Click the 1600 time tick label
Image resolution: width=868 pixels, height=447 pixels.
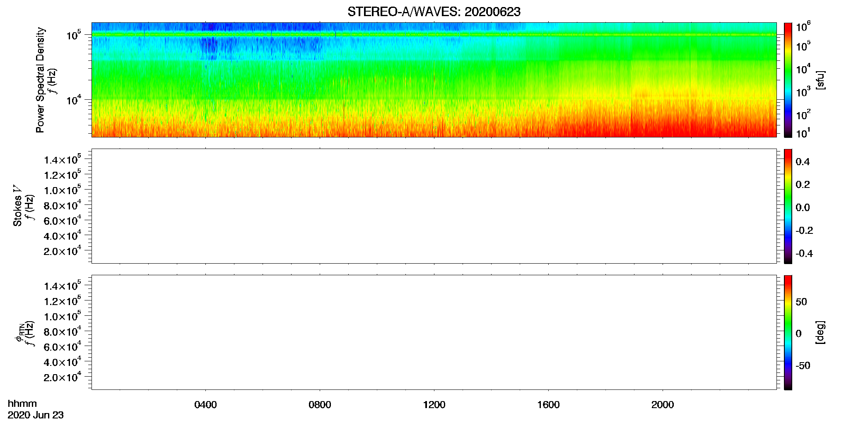(x=548, y=405)
